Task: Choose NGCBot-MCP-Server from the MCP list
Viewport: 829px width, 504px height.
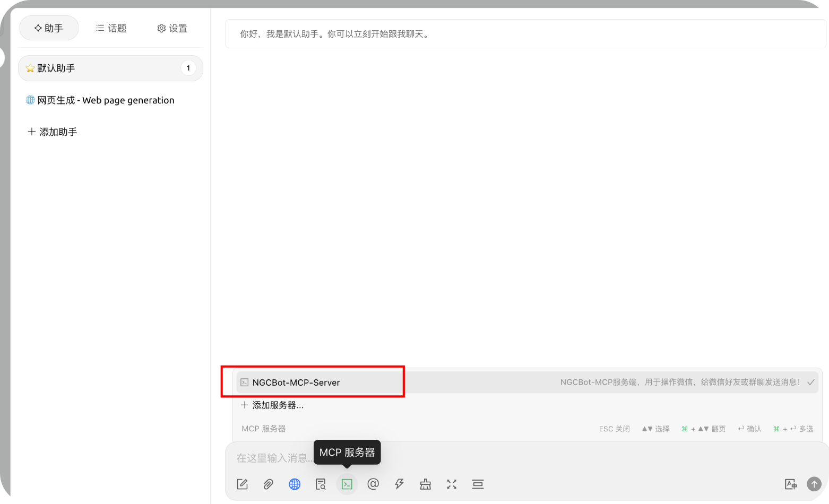Action: (x=527, y=383)
